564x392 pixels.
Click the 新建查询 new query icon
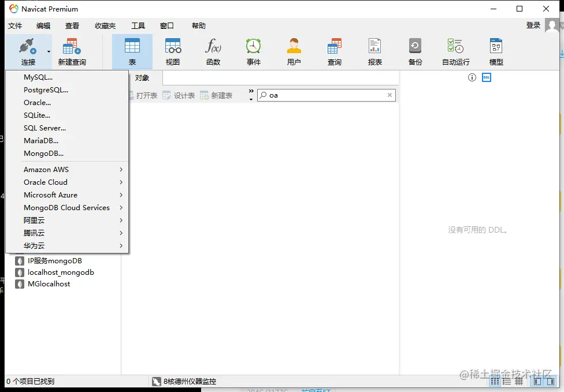(x=72, y=46)
